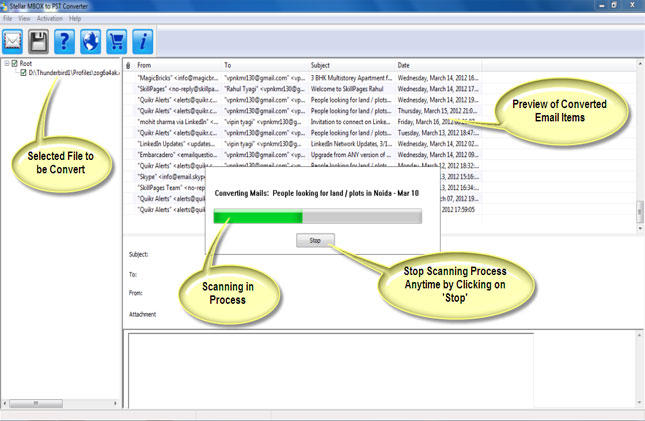645x421 pixels.
Task: Open the View menu
Action: pyautogui.click(x=24, y=19)
